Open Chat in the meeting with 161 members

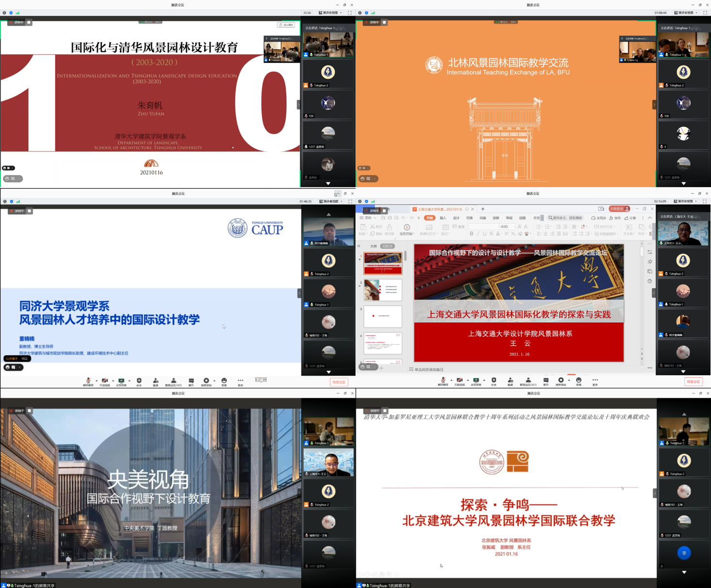[546, 381]
